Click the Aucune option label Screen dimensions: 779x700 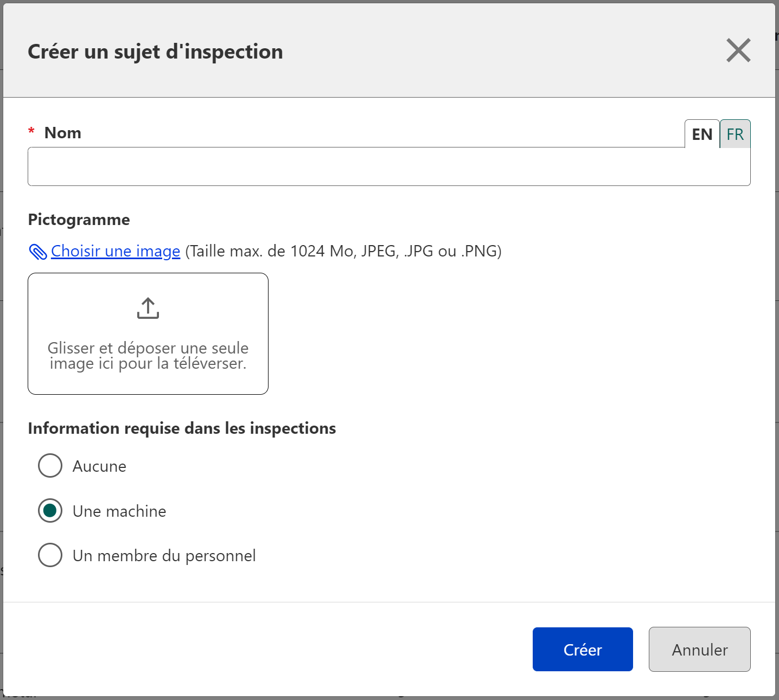tap(99, 466)
